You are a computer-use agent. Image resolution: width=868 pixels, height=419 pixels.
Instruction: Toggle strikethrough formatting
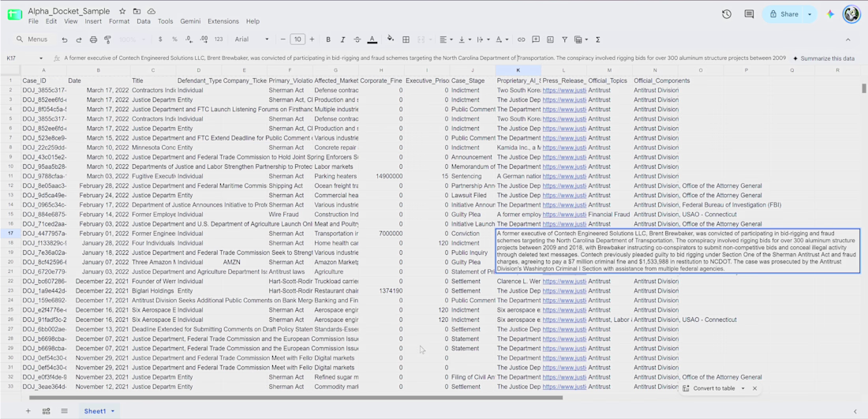[x=357, y=39]
